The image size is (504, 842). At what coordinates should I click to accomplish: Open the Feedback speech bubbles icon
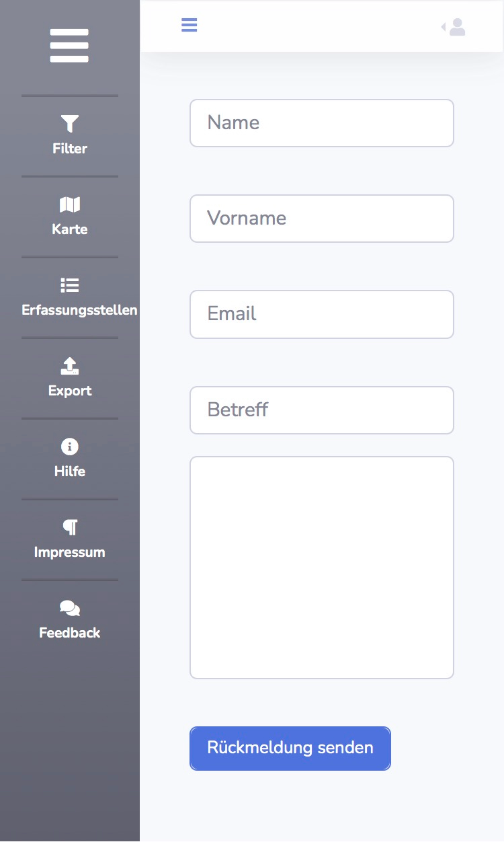(x=70, y=608)
